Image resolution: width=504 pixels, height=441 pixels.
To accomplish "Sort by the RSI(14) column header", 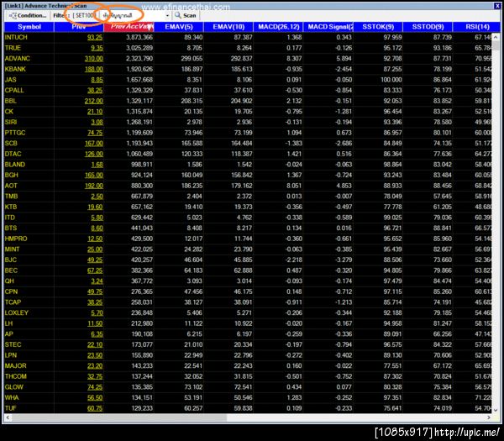I will coord(477,27).
